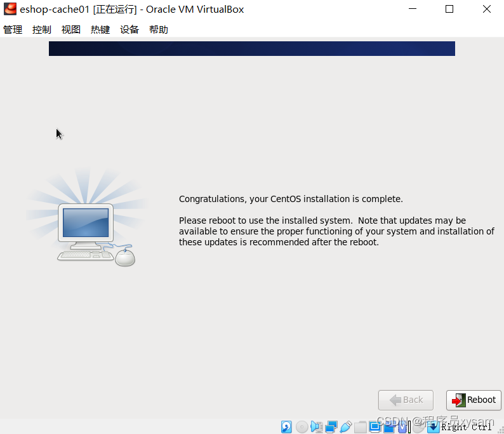This screenshot has width=504, height=434.
Task: Click the shared folders status icon
Action: coord(361,427)
